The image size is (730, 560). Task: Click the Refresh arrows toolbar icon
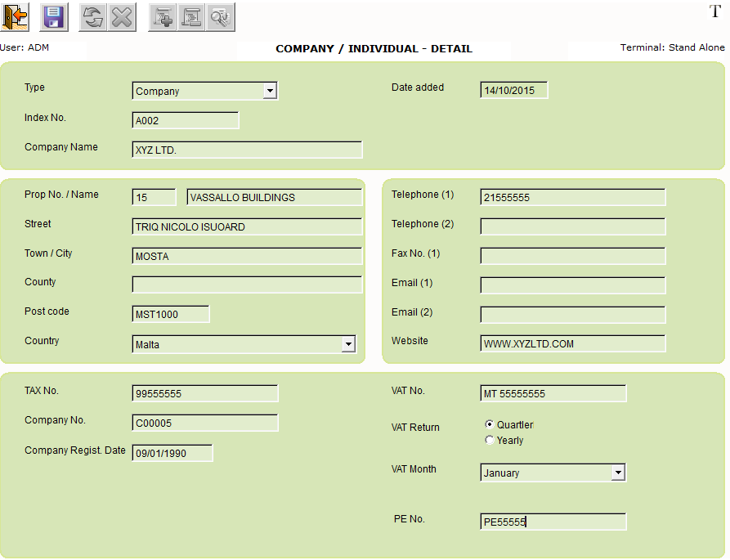[92, 16]
